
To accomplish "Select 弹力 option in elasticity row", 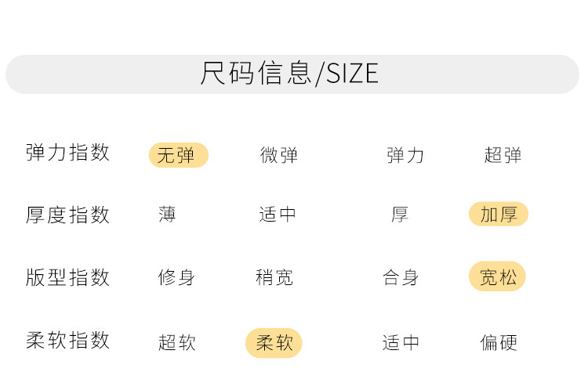I will (405, 155).
